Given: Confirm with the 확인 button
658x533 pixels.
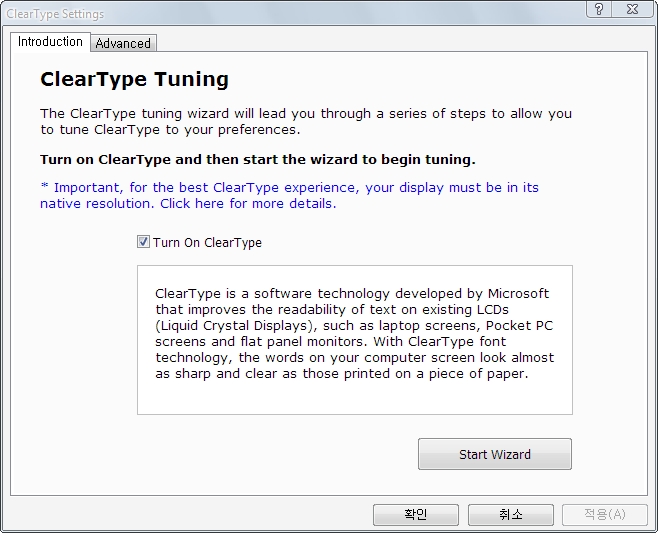Looking at the screenshot, I should [x=416, y=515].
